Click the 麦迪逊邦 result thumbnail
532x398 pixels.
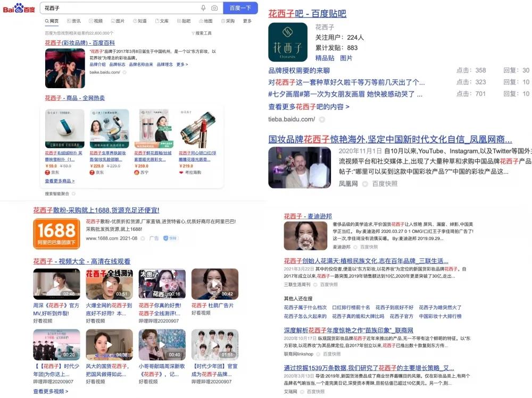click(305, 236)
